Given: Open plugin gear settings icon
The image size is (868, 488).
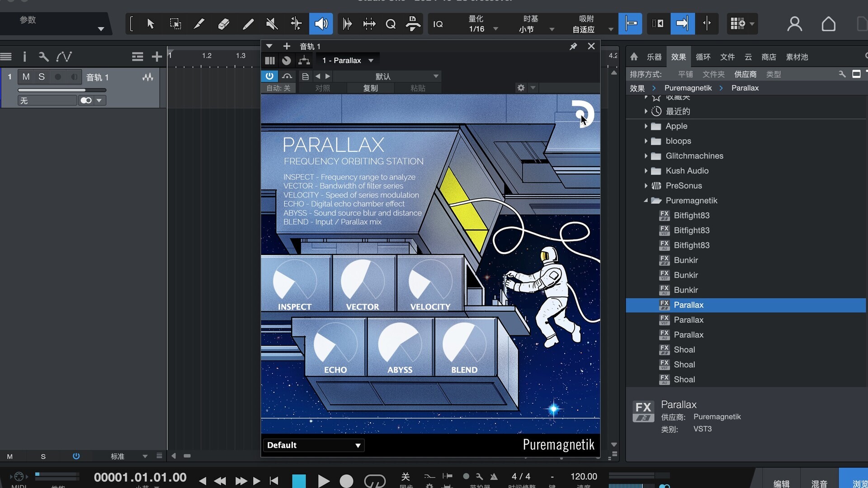Looking at the screenshot, I should point(521,88).
